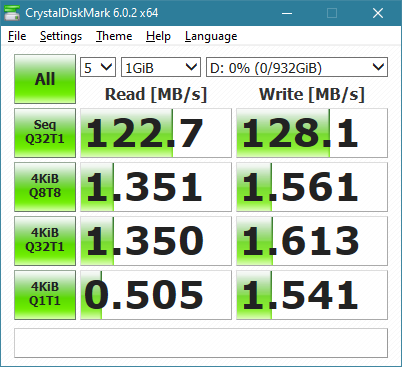Viewport: 402px width, 367px height.
Task: Select the 4KiB Q1T1 read value 0.505
Action: pyautogui.click(x=156, y=295)
